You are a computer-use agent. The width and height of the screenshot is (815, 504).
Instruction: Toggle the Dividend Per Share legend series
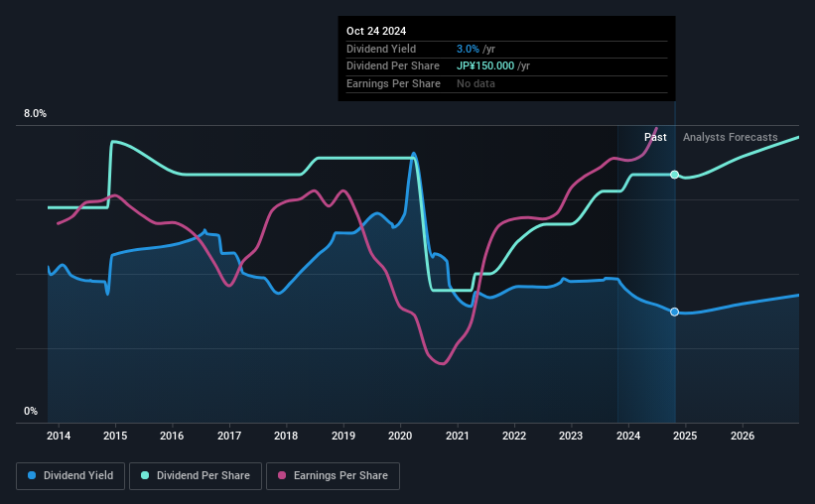tap(196, 476)
